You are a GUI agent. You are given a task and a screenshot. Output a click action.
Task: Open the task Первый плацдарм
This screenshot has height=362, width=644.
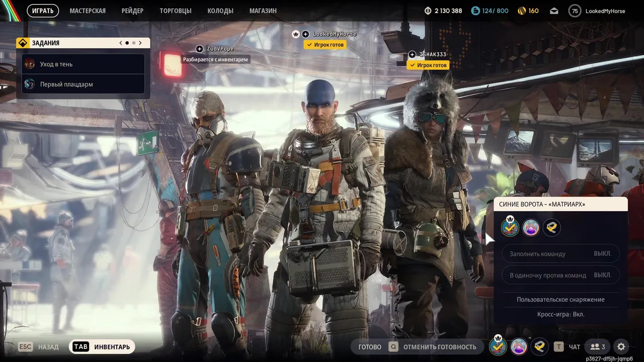83,84
